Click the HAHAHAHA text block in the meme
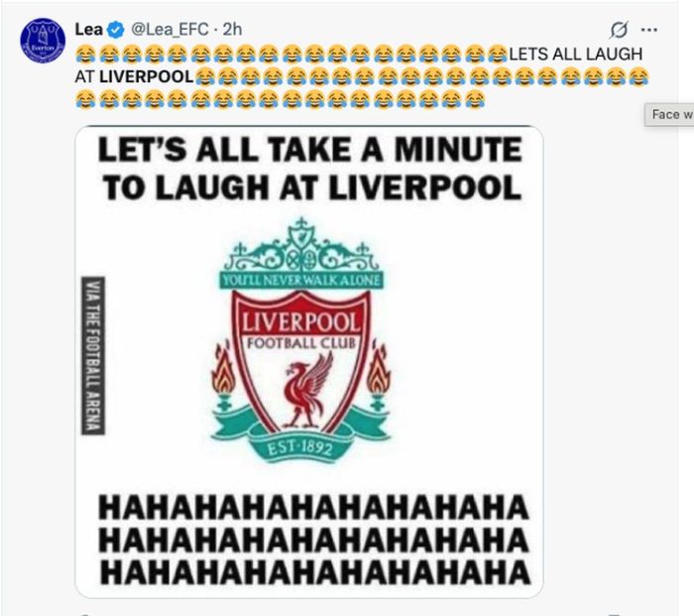This screenshot has height=616, width=694. (x=314, y=540)
